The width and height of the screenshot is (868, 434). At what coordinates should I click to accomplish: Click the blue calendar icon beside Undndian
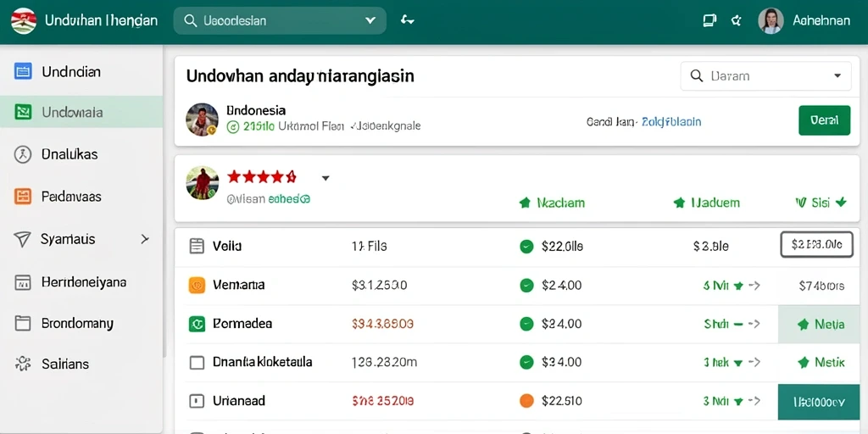pos(23,71)
